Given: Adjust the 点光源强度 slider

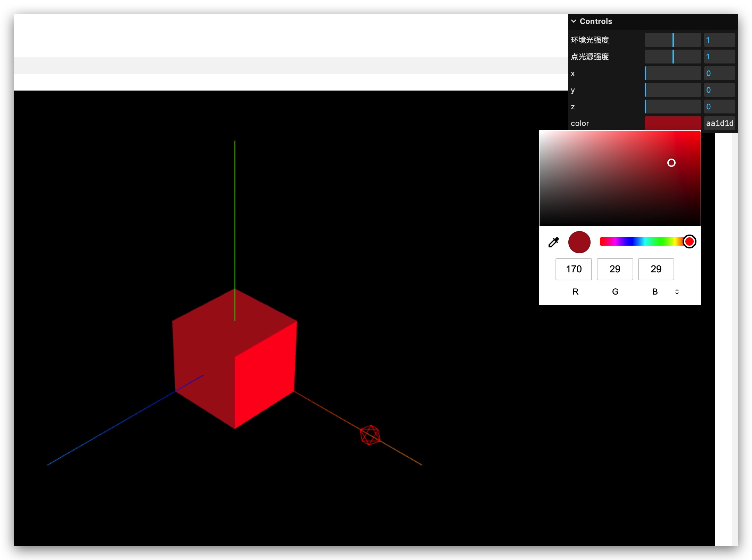Looking at the screenshot, I should click(673, 57).
